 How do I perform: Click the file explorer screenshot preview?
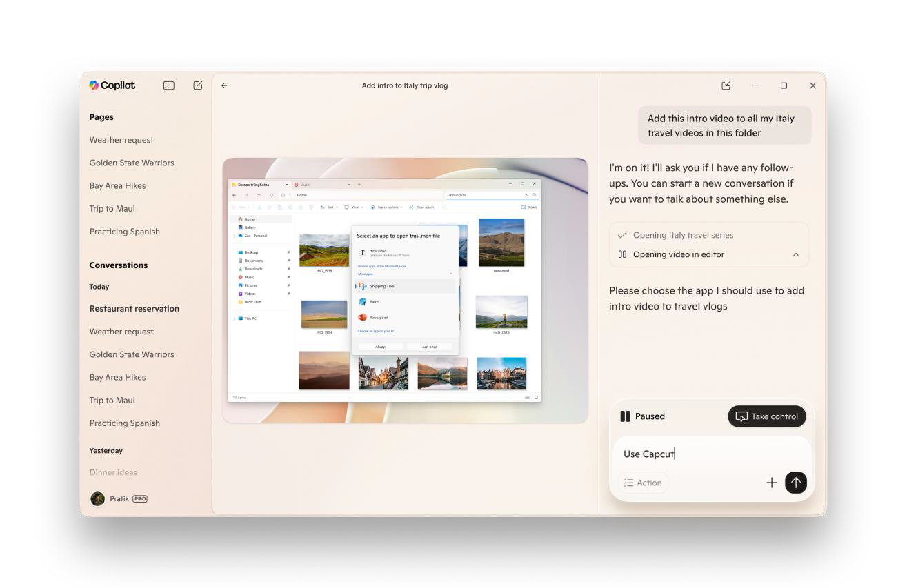[x=405, y=290]
